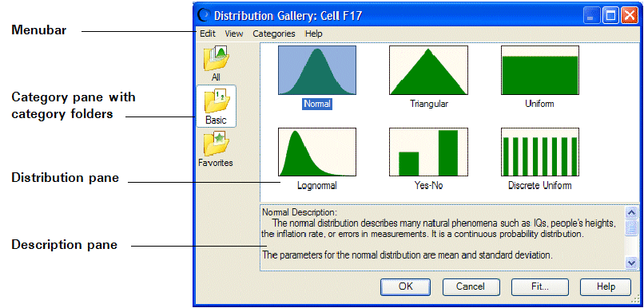Select the Normal distribution thumbnail
This screenshot has width=644, height=308.
[317, 70]
